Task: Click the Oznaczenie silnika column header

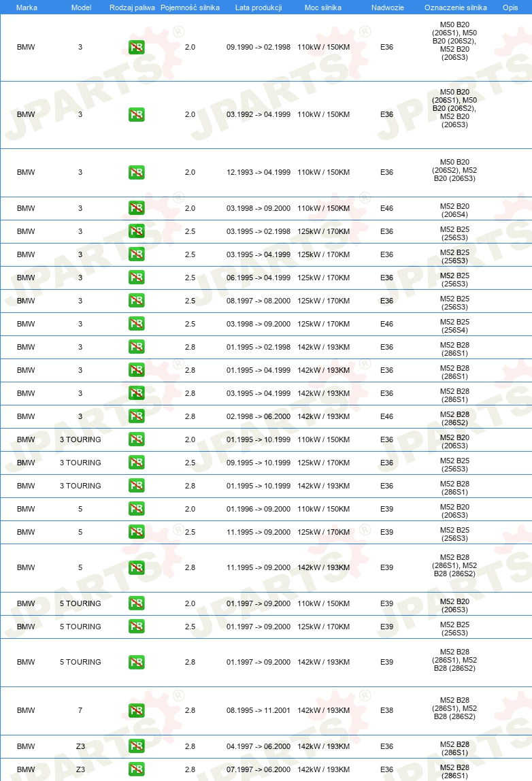Action: tap(456, 7)
